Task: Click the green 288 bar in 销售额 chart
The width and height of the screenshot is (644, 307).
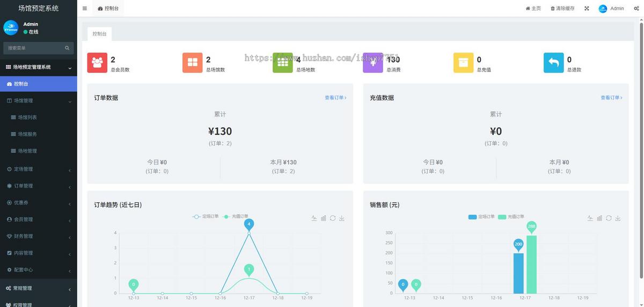Action: 531,264
